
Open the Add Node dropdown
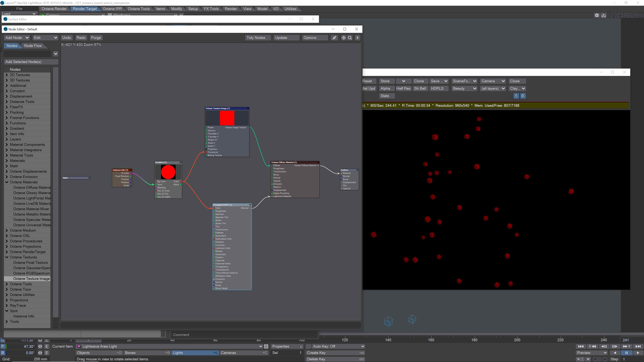(17, 38)
